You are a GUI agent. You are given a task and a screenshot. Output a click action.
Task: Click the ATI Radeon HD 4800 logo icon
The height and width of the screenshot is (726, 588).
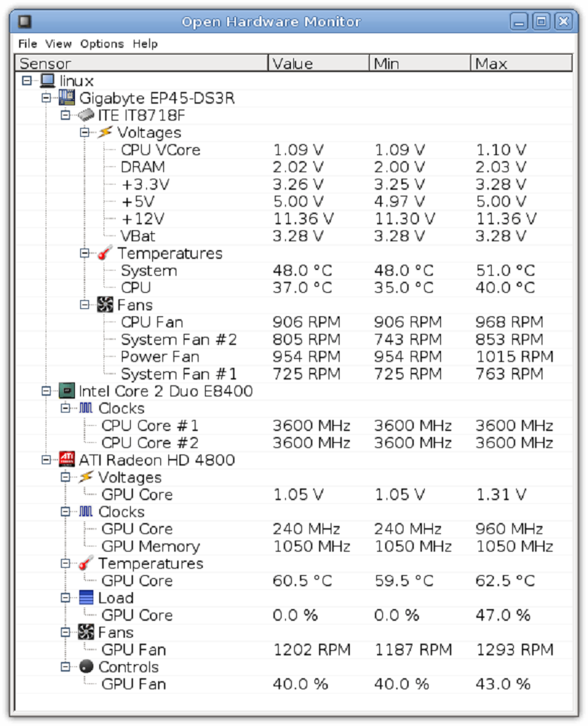(x=67, y=459)
